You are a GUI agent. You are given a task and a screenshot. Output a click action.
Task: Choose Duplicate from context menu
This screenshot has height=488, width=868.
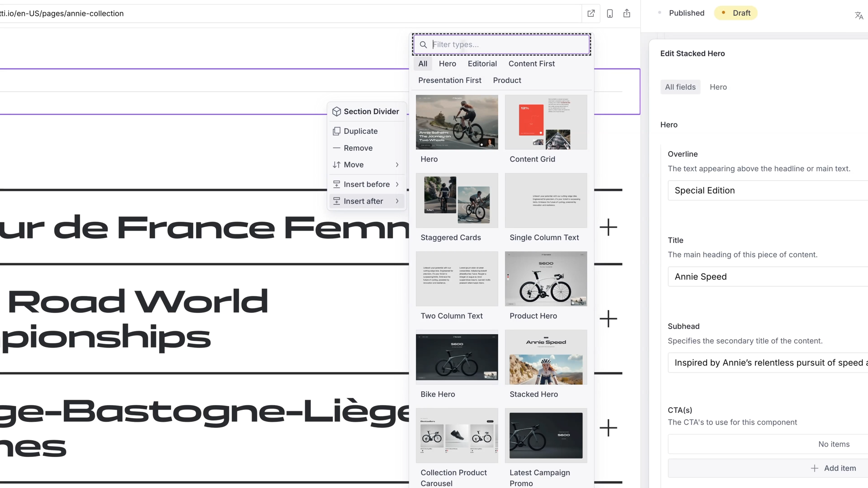(x=360, y=131)
